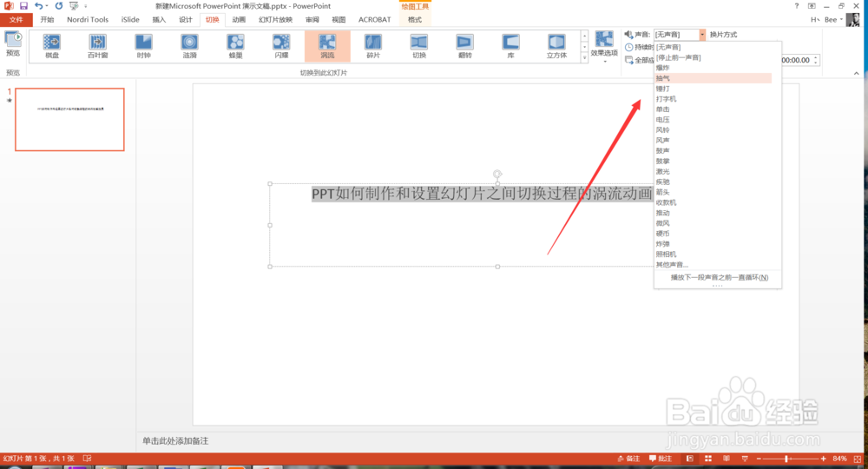Screen dimensions: 868x469
Task: Open ribbon display options icon
Action: click(812, 5)
